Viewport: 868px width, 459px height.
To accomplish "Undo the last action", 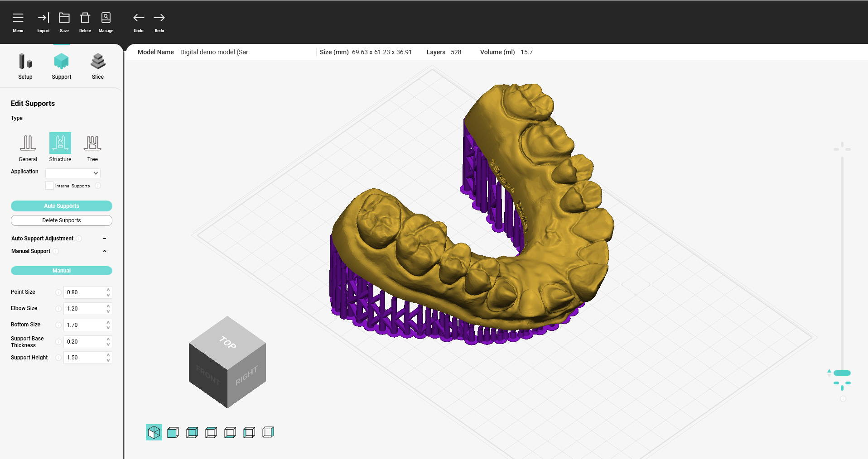I will 139,18.
